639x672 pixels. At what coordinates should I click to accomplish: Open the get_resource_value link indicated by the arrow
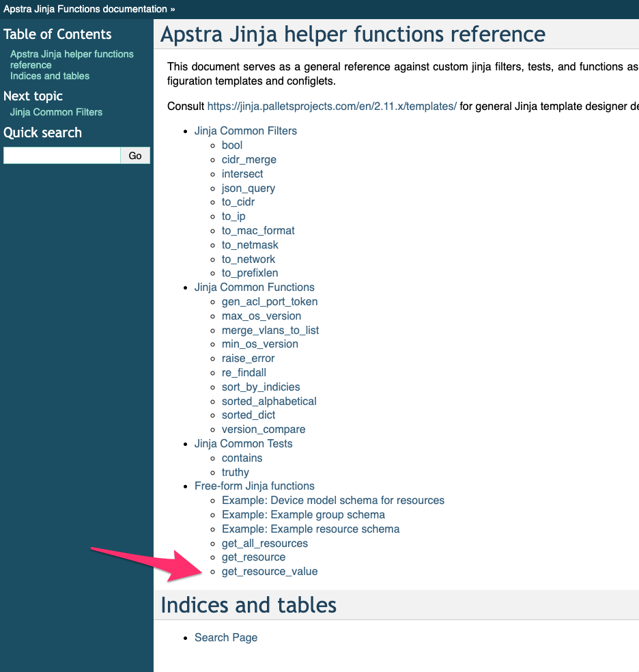[269, 571]
